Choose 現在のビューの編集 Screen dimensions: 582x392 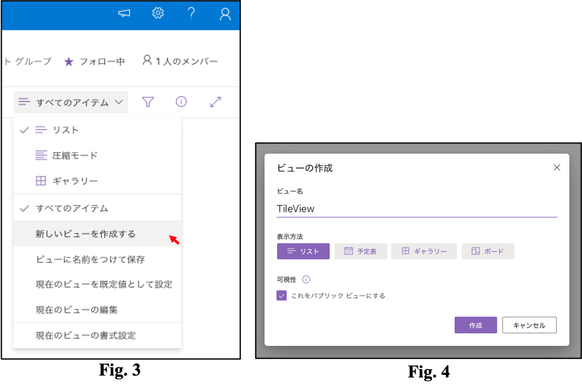coord(97,310)
